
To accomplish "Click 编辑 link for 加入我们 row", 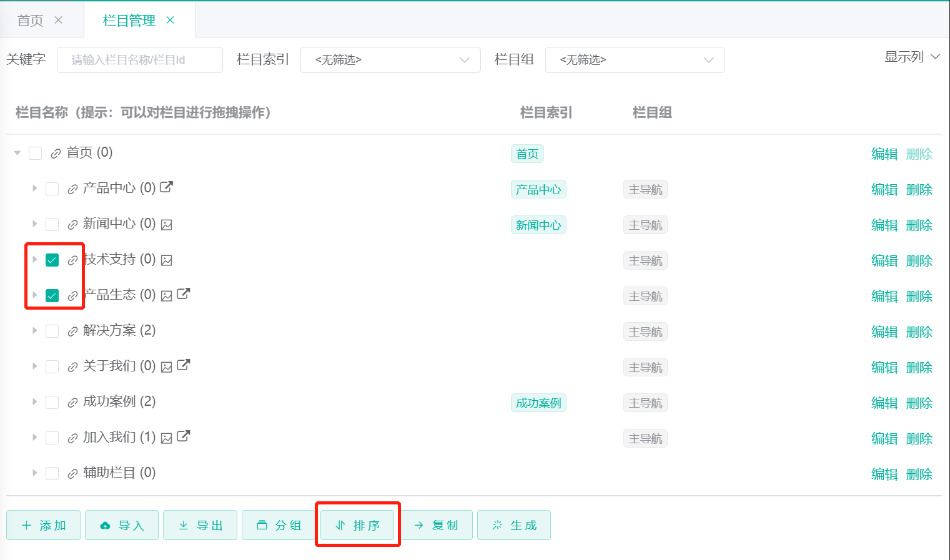I will point(884,439).
